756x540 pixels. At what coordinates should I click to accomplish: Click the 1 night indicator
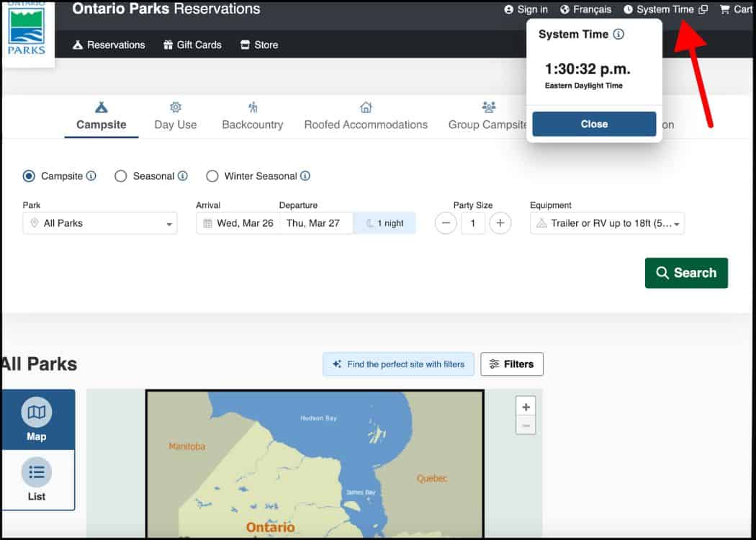[x=384, y=223]
